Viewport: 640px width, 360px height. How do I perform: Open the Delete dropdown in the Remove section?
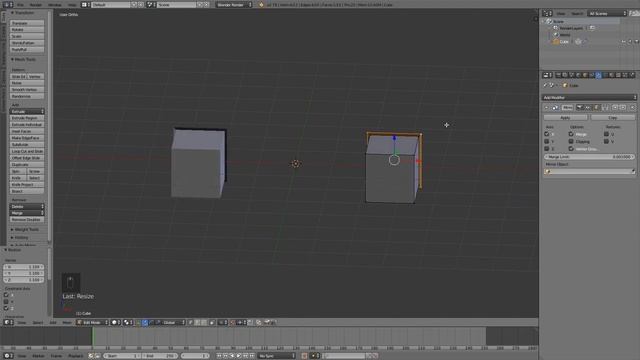27,207
